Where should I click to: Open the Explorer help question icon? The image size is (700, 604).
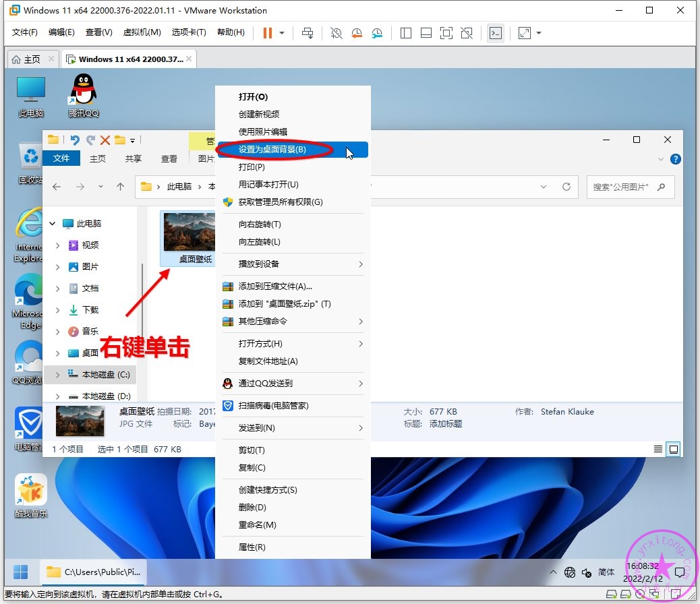tap(676, 159)
